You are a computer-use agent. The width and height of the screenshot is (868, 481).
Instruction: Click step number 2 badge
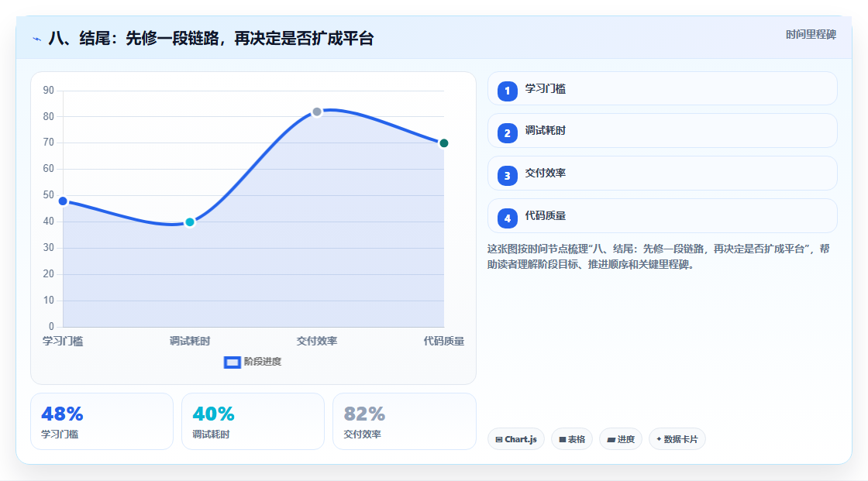(507, 133)
